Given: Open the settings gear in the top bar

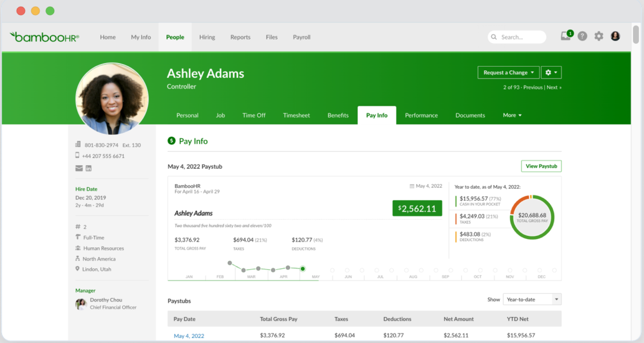Looking at the screenshot, I should point(599,36).
